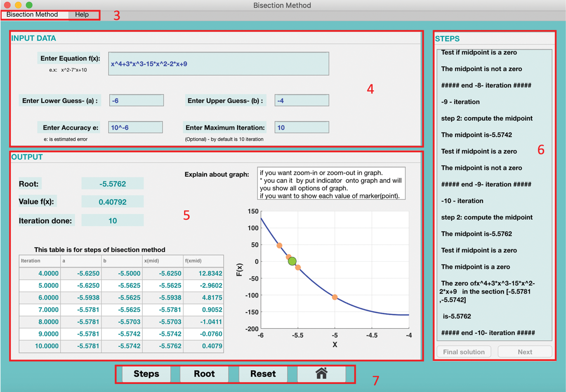Screen dimensions: 566x392
Task: Open the Help menu
Action: click(x=82, y=15)
